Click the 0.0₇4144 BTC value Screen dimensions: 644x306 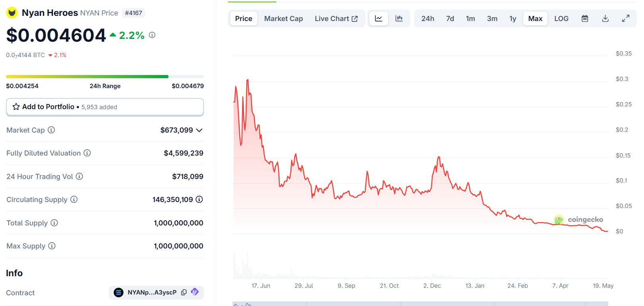(x=25, y=55)
